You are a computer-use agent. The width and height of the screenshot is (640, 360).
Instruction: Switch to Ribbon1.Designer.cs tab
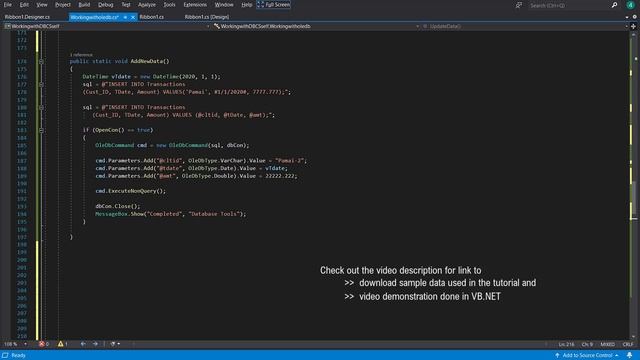pos(27,17)
